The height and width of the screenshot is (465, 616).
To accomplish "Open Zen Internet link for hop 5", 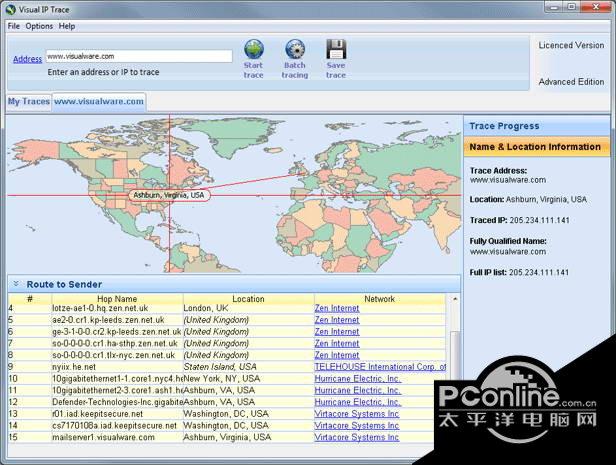I will 337,320.
